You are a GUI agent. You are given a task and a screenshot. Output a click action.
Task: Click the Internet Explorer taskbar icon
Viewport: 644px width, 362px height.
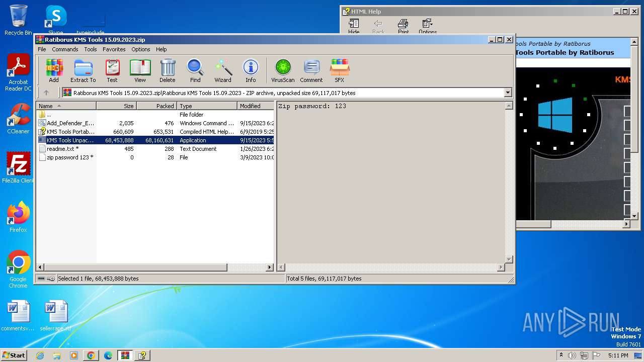pos(40,355)
